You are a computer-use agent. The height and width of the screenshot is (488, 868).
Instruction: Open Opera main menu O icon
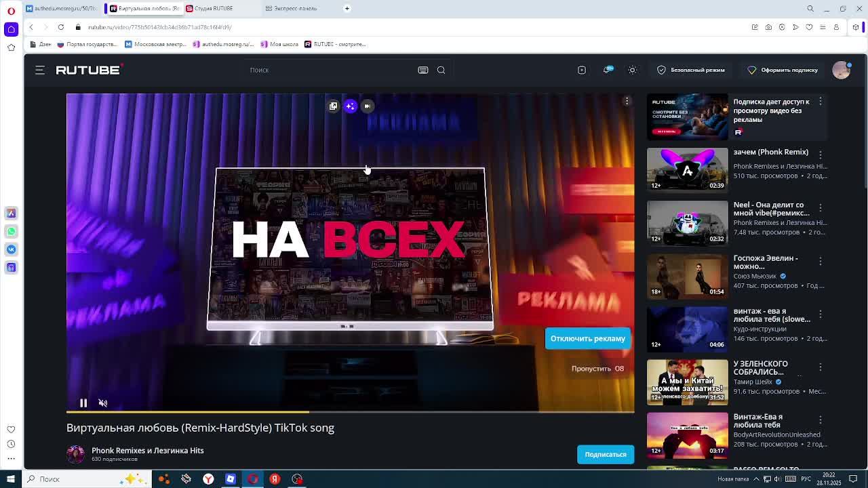(x=11, y=10)
